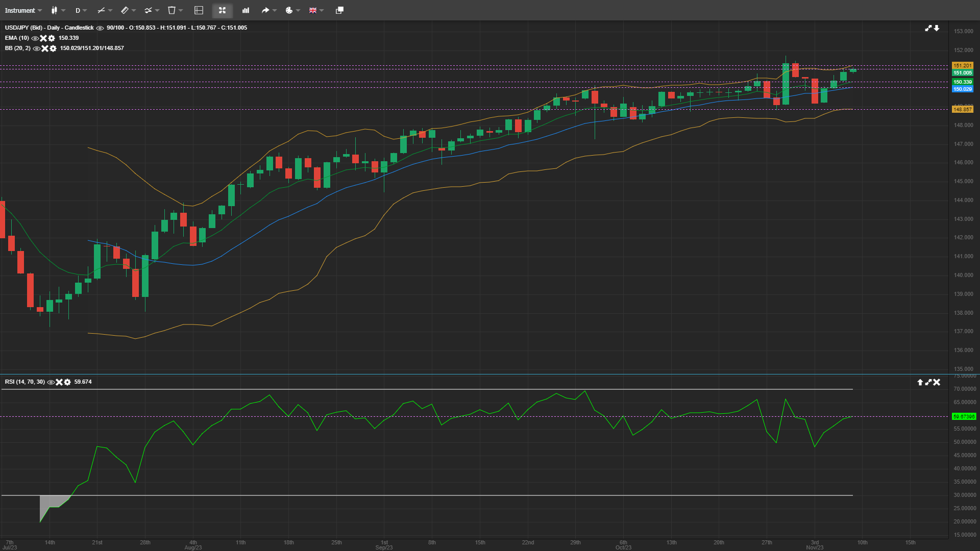The image size is (980, 551).
Task: Click the BB values 150.029/151.201/148.857 readout
Action: [x=92, y=48]
